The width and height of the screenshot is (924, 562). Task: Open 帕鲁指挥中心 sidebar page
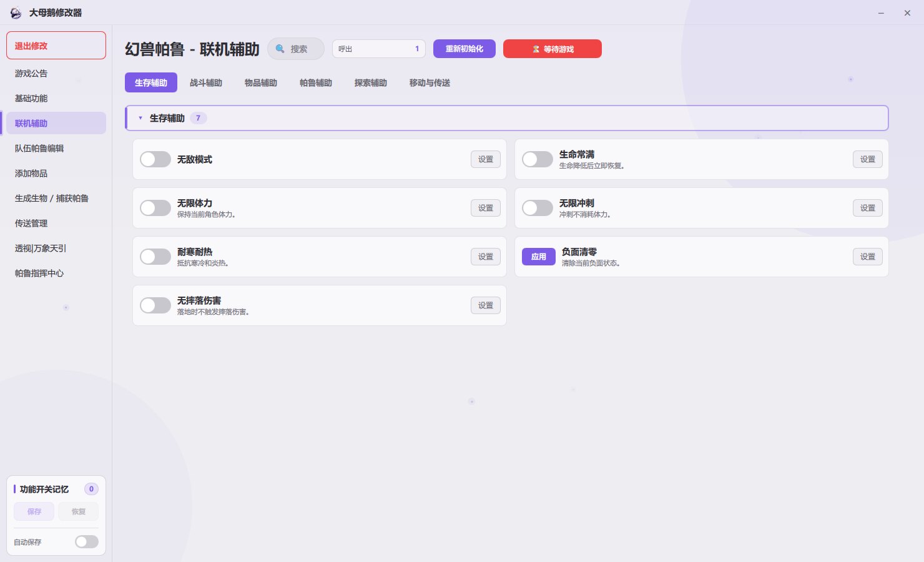(x=56, y=273)
